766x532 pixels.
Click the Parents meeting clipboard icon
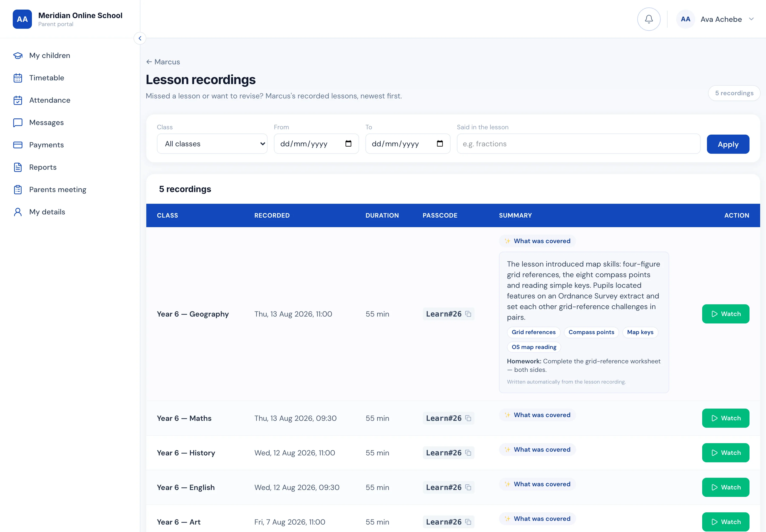coord(18,189)
